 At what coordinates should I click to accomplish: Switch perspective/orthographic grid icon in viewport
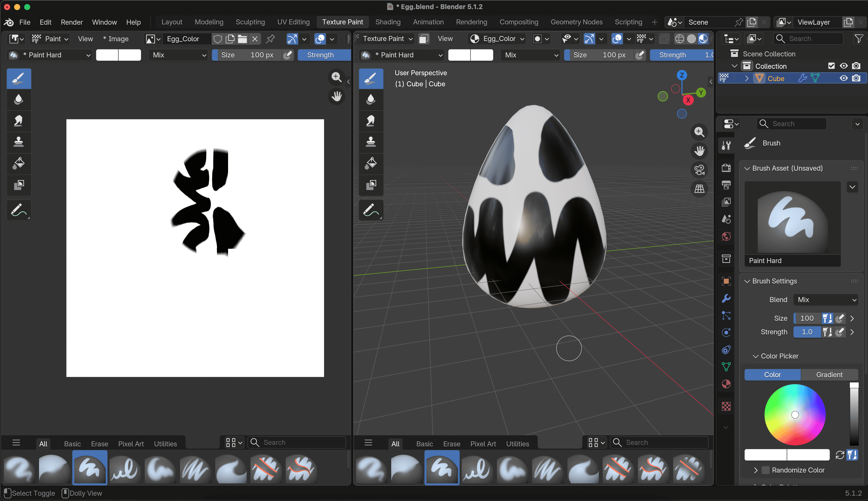click(x=699, y=189)
